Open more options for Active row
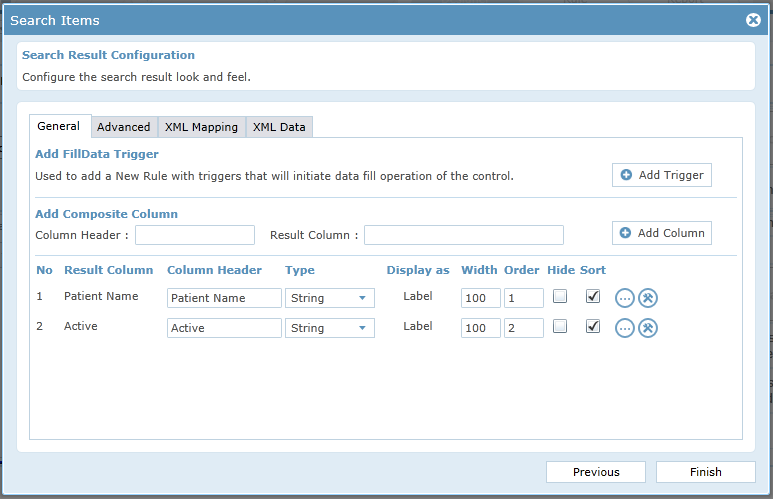 [625, 328]
